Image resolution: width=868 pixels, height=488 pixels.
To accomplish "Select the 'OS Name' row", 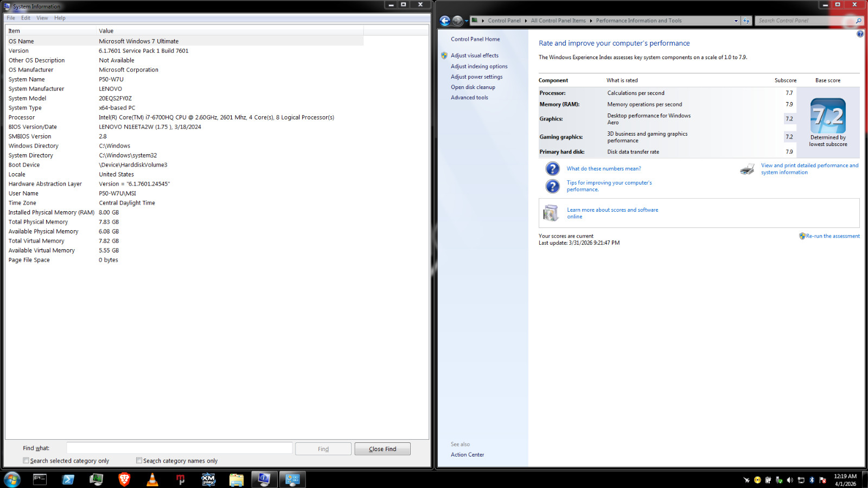I will click(x=184, y=41).
